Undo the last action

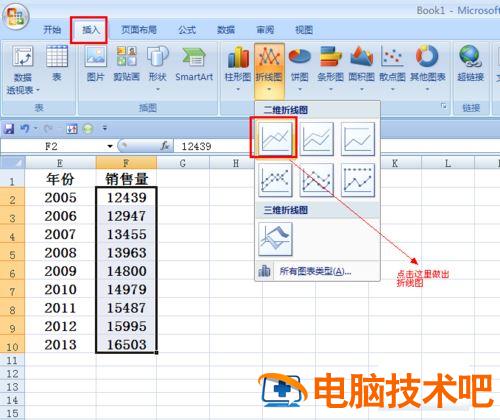tap(25, 128)
